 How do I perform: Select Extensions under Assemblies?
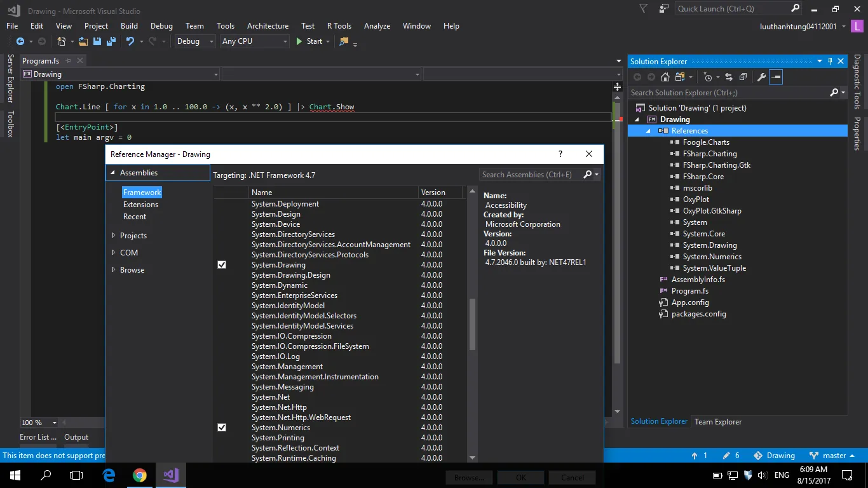140,205
